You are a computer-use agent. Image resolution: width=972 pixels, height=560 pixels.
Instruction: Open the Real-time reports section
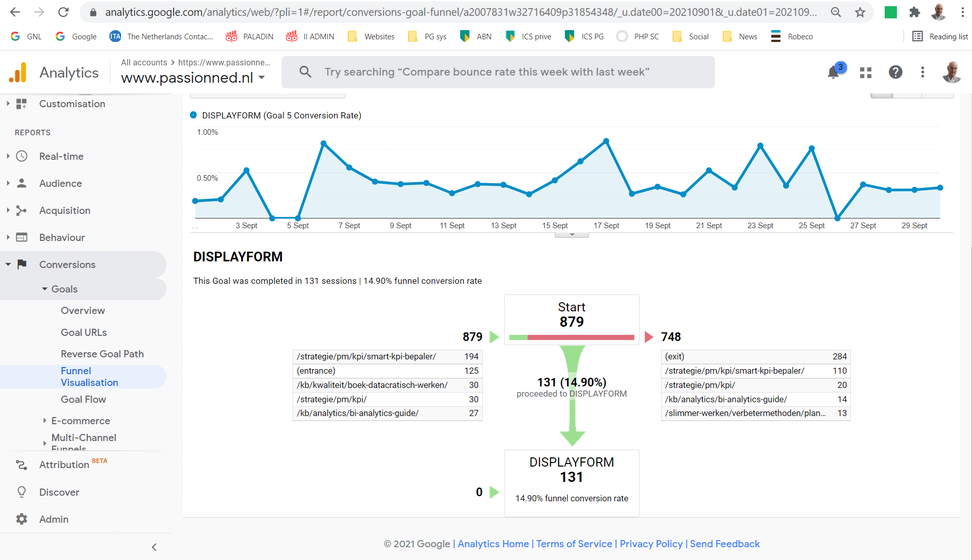pos(61,156)
